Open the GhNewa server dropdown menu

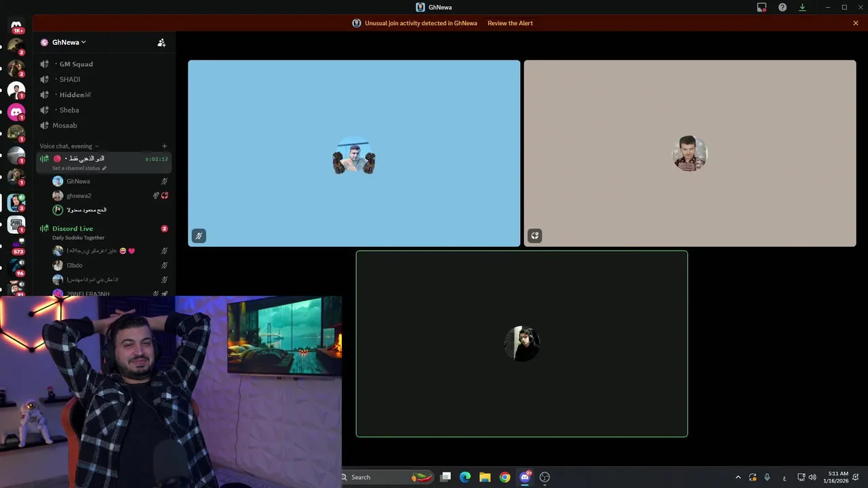69,42
